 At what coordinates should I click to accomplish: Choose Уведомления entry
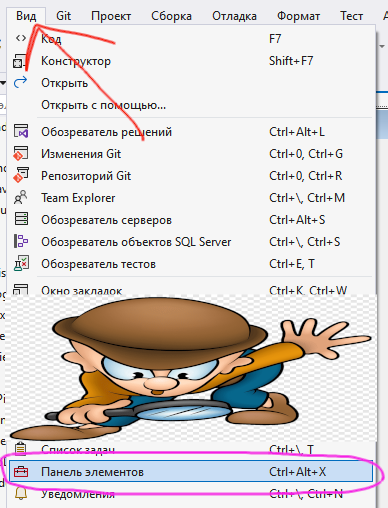(191, 495)
